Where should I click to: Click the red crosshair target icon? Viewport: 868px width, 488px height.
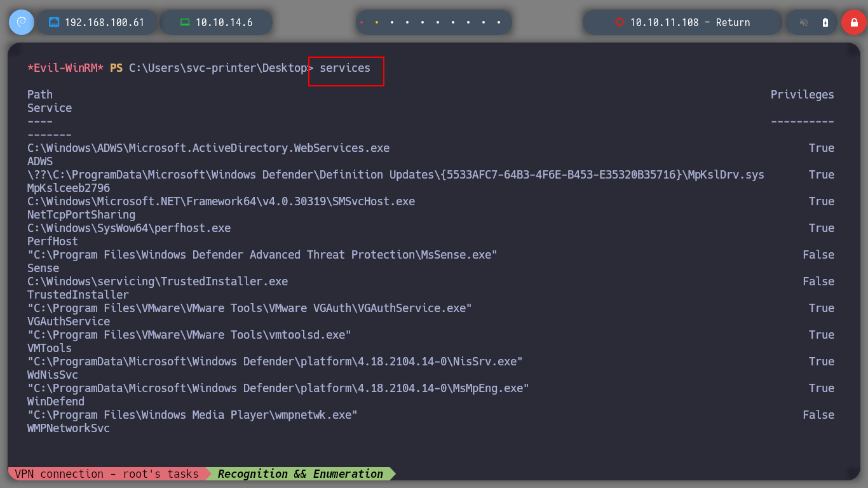click(x=619, y=22)
